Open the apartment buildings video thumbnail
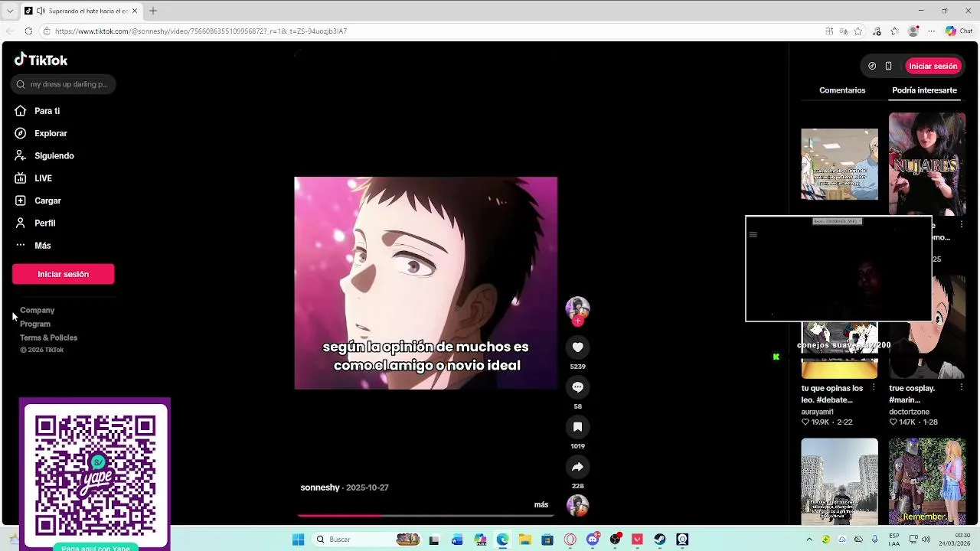The height and width of the screenshot is (551, 980). (x=839, y=481)
